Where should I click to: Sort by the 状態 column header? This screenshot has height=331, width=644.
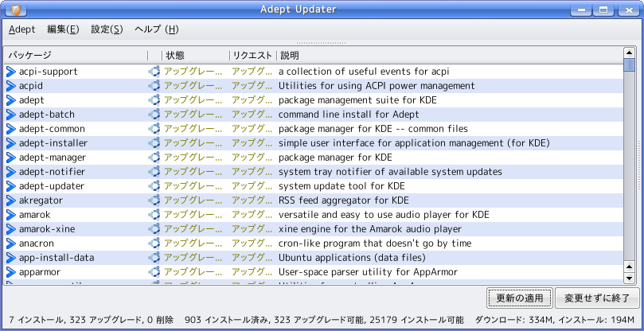pyautogui.click(x=196, y=55)
